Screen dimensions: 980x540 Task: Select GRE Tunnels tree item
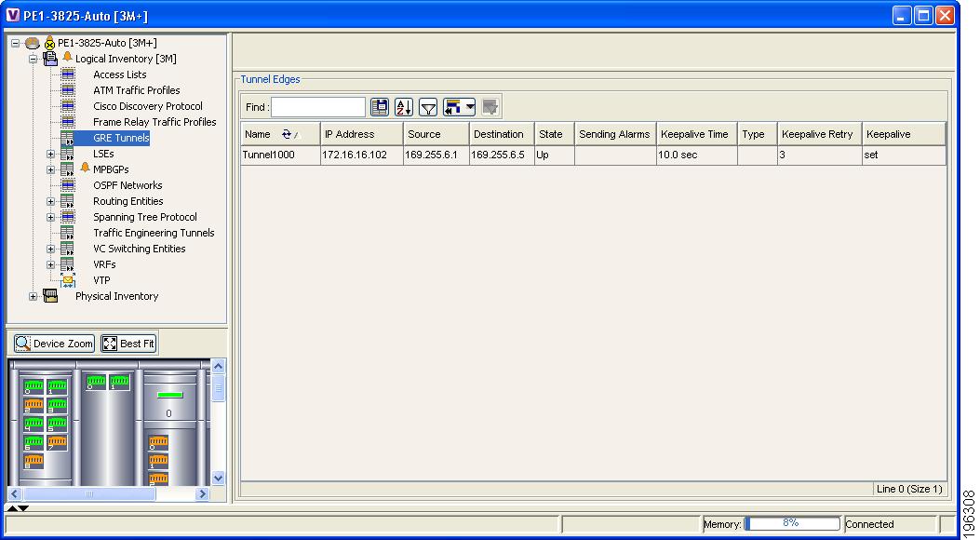pos(121,138)
